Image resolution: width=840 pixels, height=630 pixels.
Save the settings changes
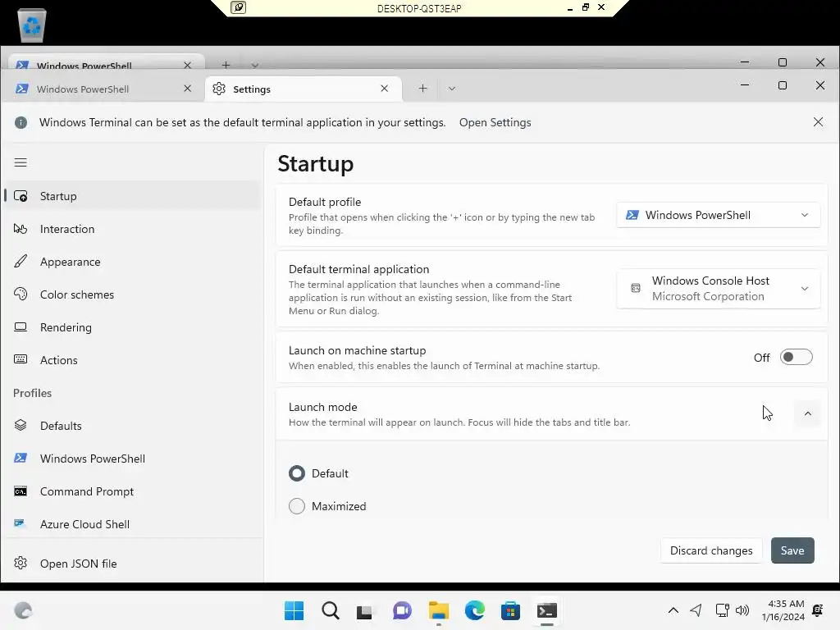[x=792, y=550]
